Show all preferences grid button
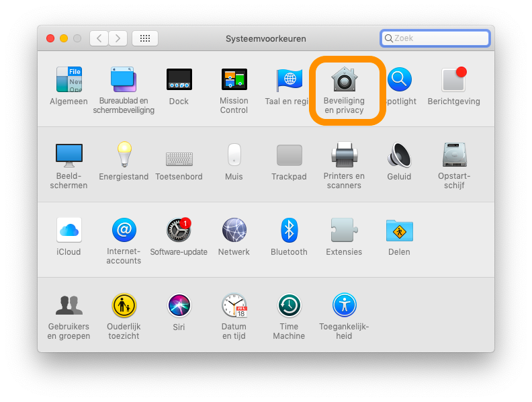 click(x=145, y=38)
